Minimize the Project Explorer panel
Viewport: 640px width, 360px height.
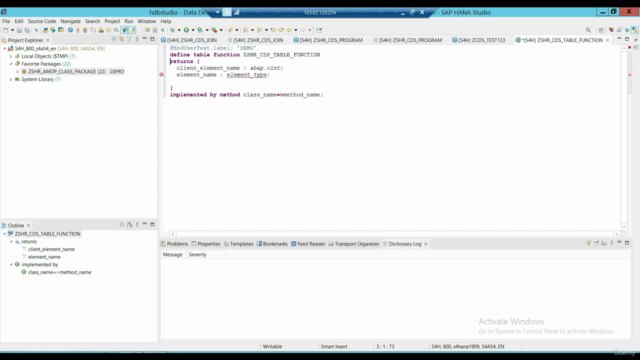tap(144, 39)
